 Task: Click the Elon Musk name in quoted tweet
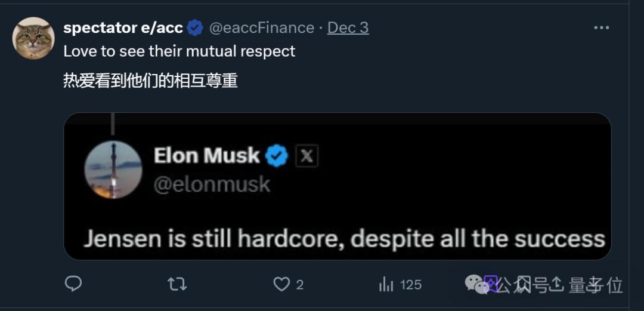(x=206, y=156)
